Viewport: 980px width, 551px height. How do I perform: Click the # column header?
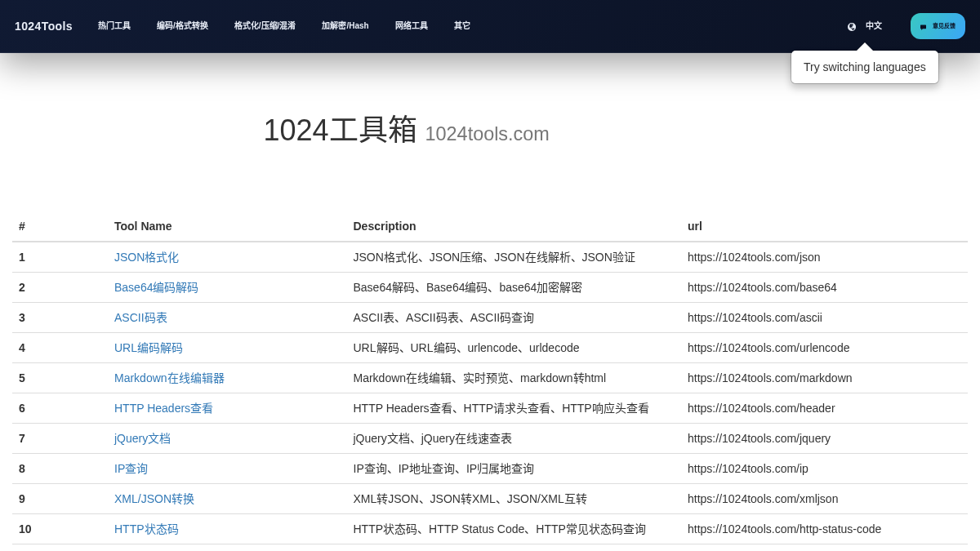[x=22, y=226]
